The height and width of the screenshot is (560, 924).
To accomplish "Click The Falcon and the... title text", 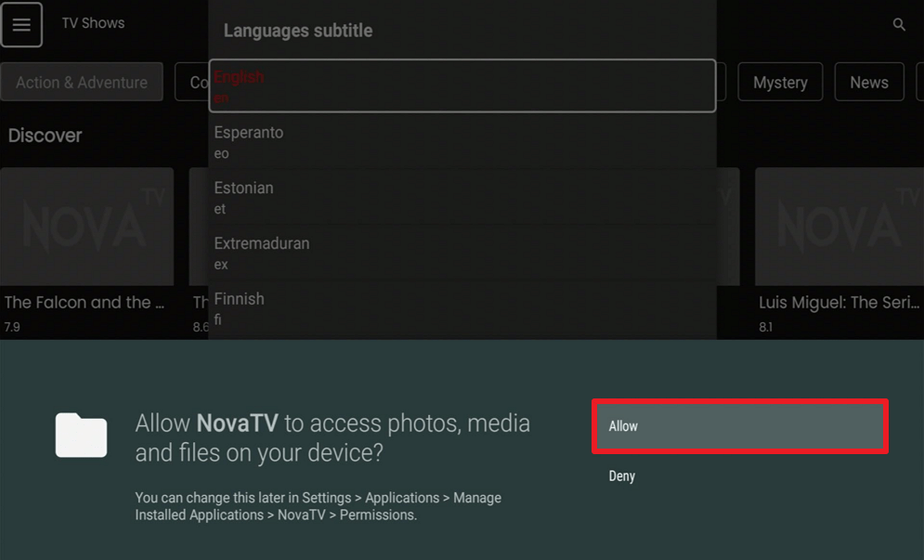I will click(85, 303).
